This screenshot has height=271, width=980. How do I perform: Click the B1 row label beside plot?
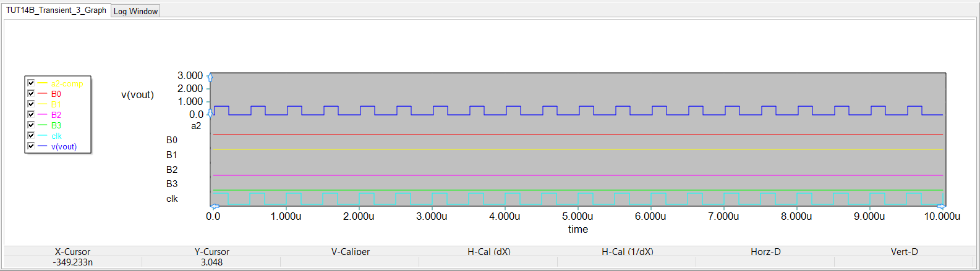click(172, 155)
